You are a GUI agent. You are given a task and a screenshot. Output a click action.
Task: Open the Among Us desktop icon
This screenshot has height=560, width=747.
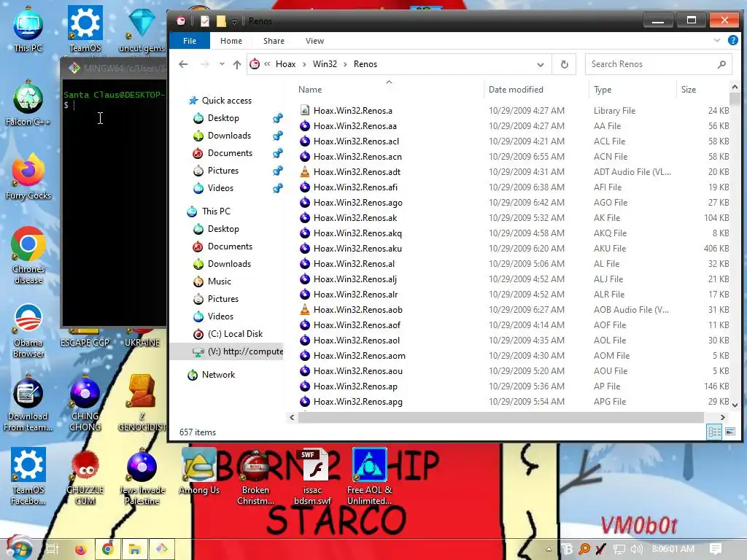(x=198, y=472)
